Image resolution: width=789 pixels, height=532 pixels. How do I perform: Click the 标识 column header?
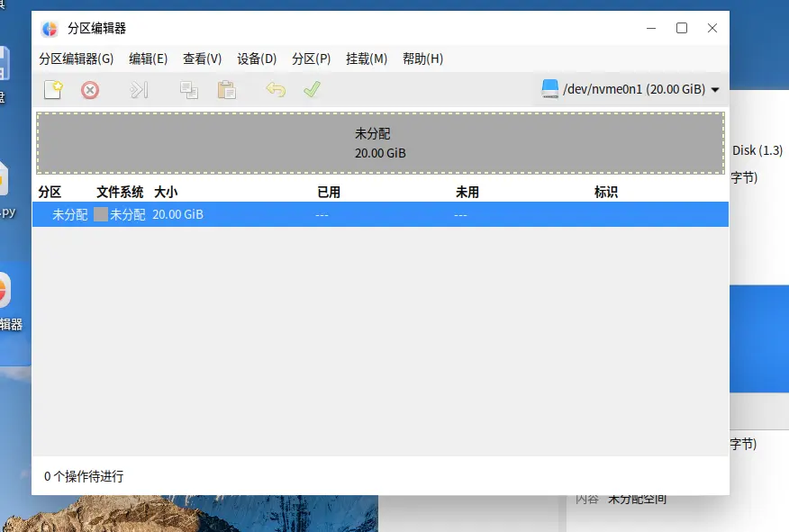[606, 192]
